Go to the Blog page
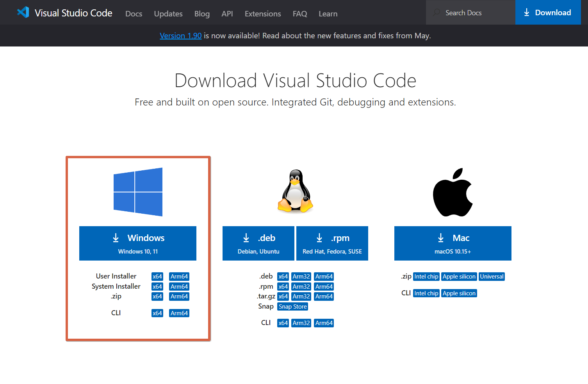This screenshot has width=588, height=384. pyautogui.click(x=202, y=14)
